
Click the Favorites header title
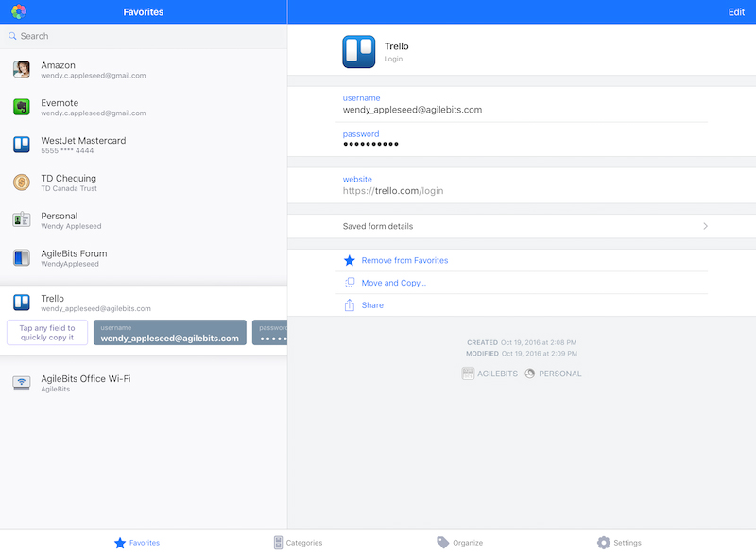(144, 12)
